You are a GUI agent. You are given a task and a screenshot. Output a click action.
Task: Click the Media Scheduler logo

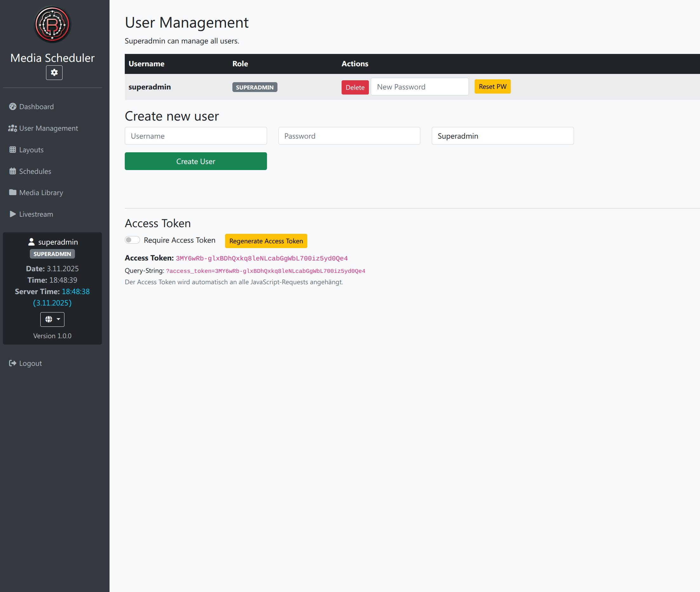pos(52,24)
